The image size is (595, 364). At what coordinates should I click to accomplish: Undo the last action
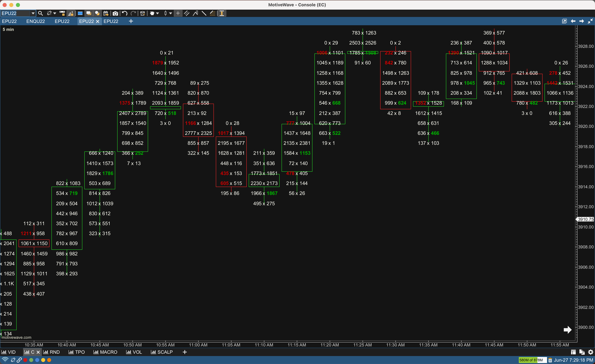click(124, 13)
